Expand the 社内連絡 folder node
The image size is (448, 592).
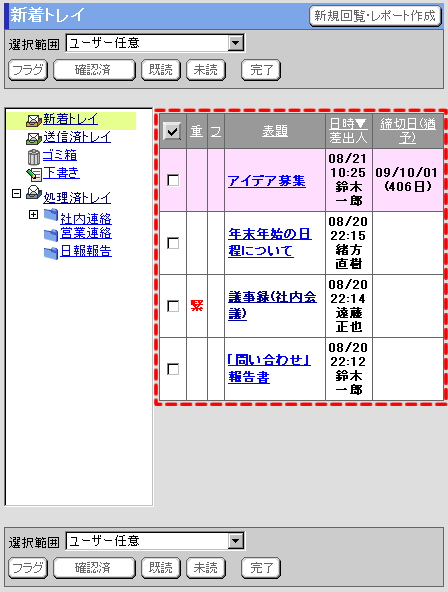click(x=34, y=214)
